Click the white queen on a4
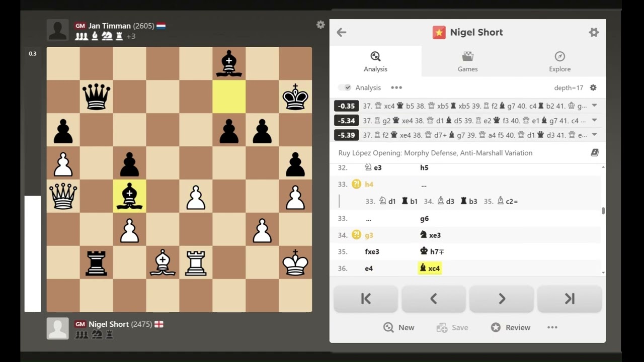 (63, 196)
